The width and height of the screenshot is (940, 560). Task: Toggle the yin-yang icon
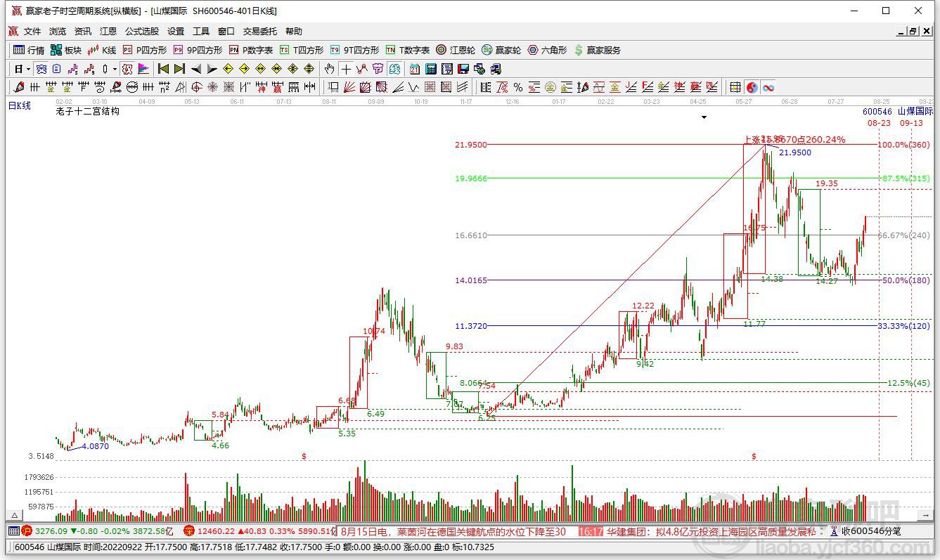752,87
